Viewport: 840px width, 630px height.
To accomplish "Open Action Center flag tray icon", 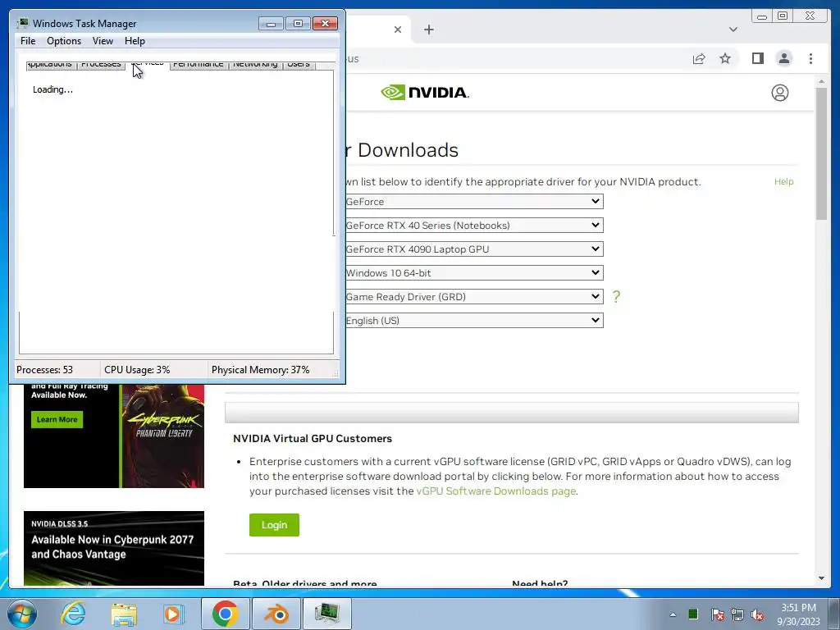I will pos(717,614).
